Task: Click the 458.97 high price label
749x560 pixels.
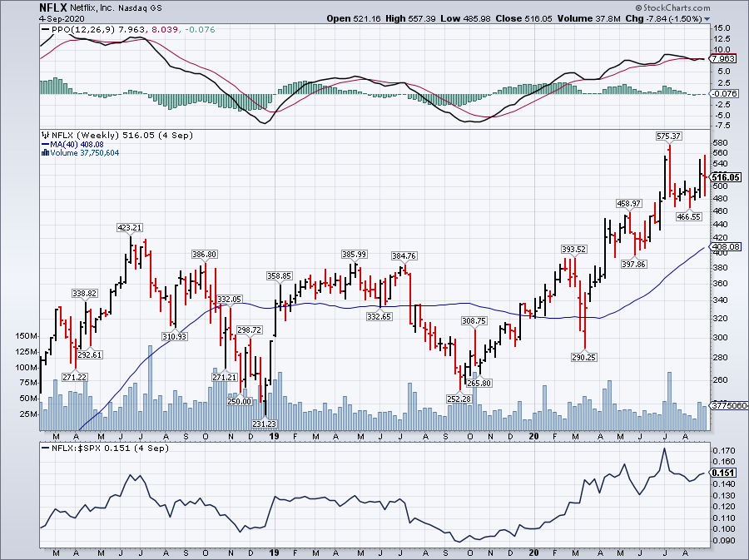Action: (628, 203)
